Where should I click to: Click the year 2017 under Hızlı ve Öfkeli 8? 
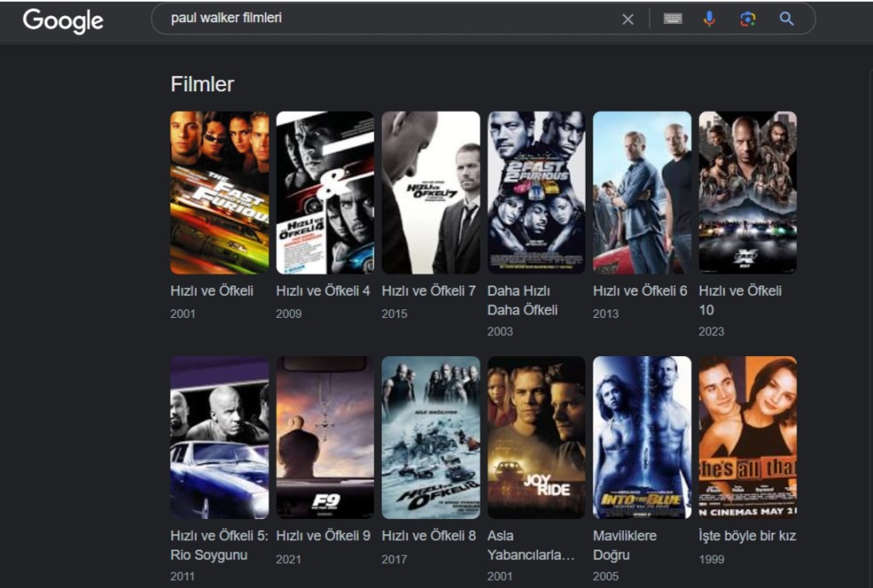395,559
